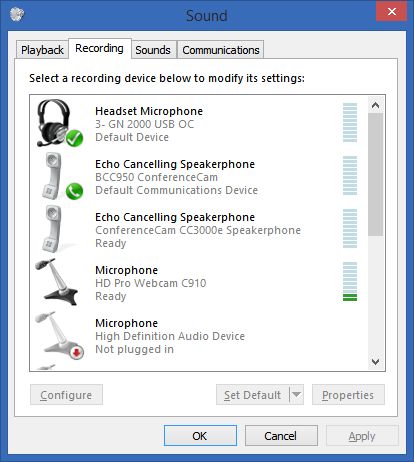Click the Headset Microphone level meter

coord(350,123)
